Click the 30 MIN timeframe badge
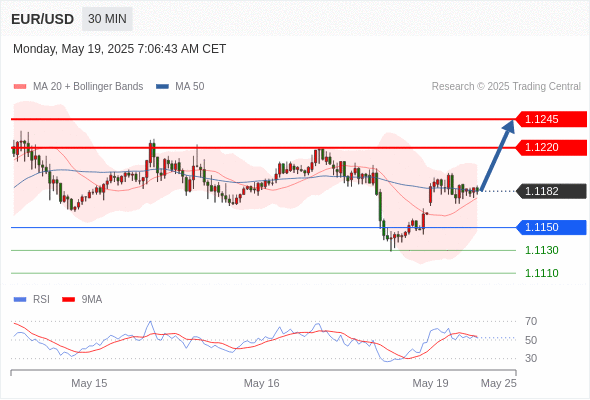The height and width of the screenshot is (400, 590). point(107,19)
